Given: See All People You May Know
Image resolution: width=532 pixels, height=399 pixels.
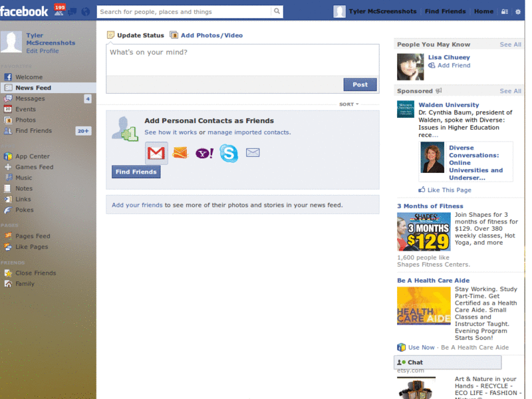Looking at the screenshot, I should tap(510, 45).
